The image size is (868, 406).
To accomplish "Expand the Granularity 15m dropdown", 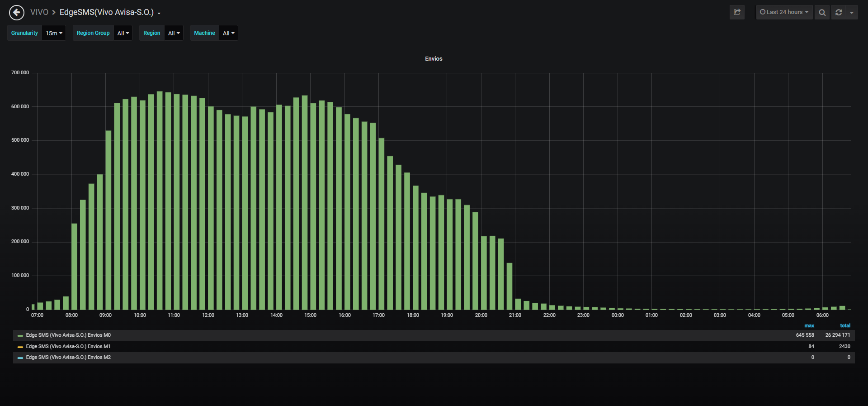I will pos(54,33).
